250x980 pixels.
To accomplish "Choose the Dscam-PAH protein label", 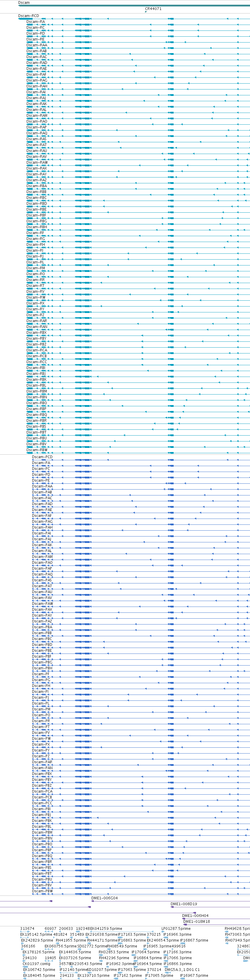I will pyautogui.click(x=42, y=527).
